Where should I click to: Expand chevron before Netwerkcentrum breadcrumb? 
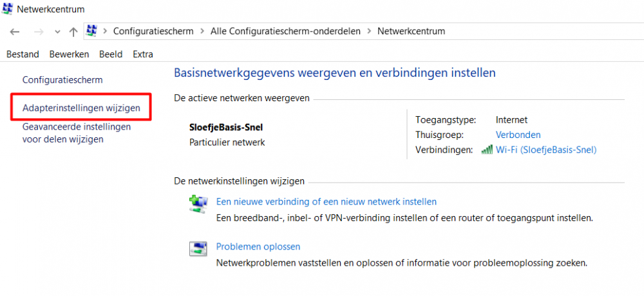368,31
